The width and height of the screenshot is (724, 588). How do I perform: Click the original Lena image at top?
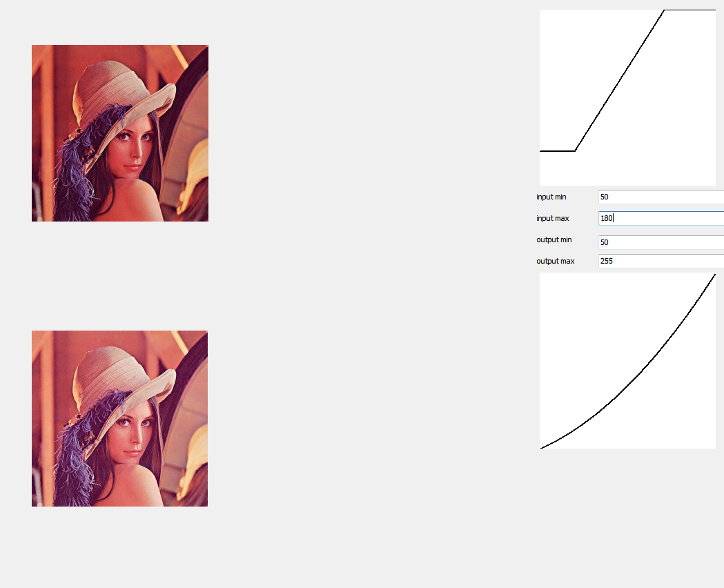[120, 133]
